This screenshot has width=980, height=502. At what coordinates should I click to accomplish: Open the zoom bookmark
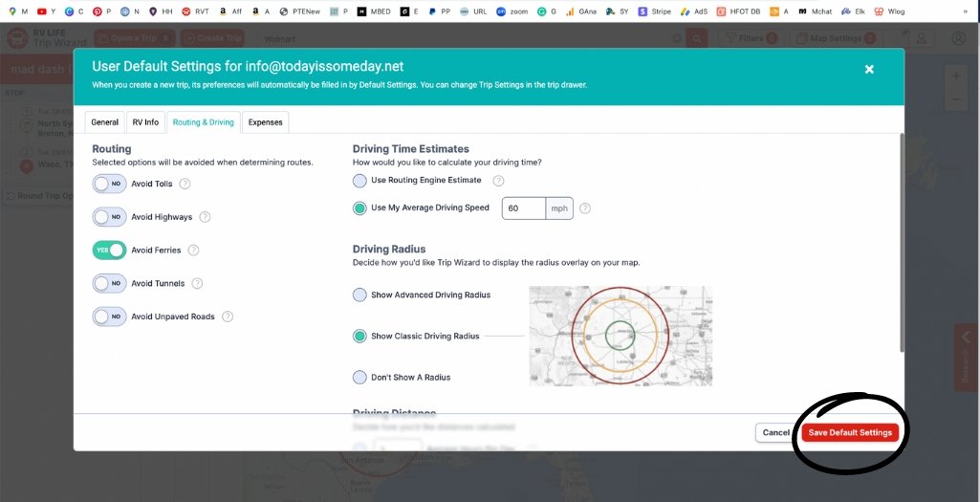(x=512, y=11)
